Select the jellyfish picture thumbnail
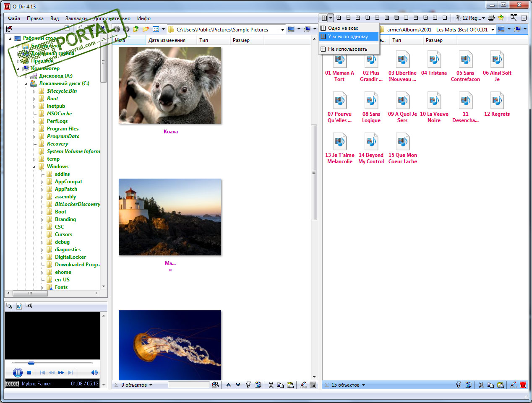 pos(170,345)
